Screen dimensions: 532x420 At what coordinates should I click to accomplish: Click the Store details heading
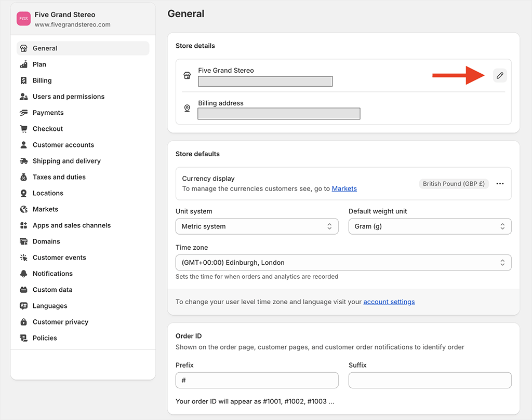(x=195, y=46)
